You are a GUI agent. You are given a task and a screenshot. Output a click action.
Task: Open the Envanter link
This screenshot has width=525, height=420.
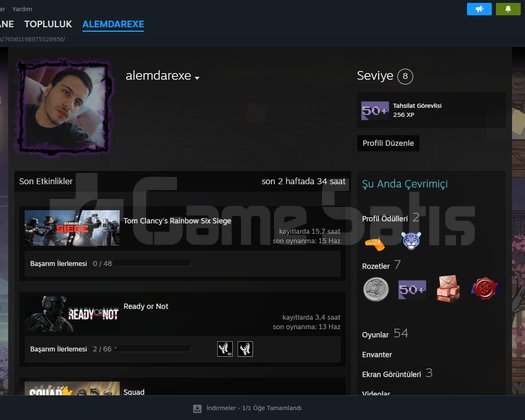pos(377,355)
